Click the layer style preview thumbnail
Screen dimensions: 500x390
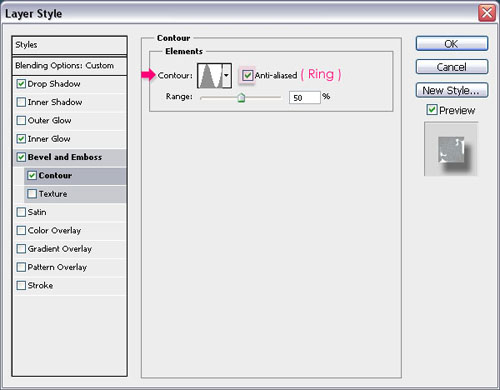[x=451, y=149]
